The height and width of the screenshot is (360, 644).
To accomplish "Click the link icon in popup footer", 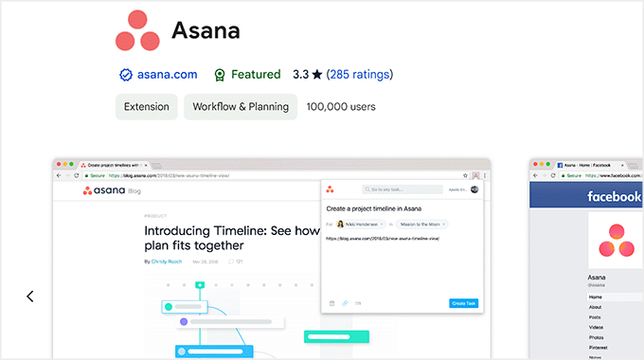I will [x=345, y=303].
